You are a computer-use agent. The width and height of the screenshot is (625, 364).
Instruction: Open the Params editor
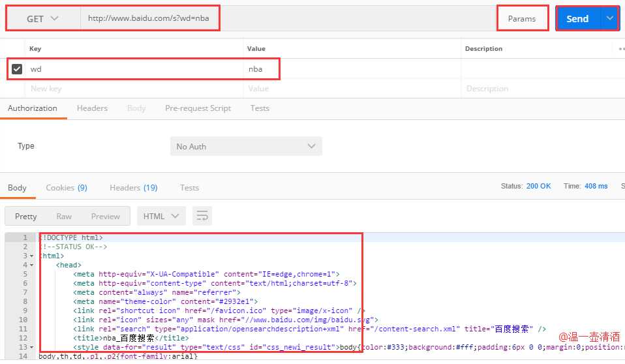click(522, 19)
